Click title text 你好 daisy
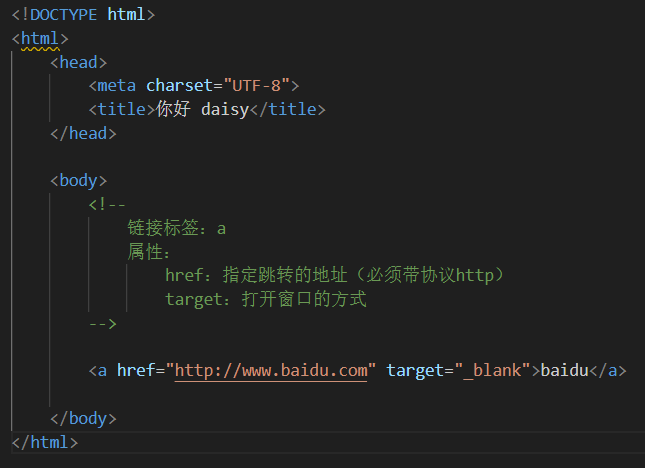Image resolution: width=645 pixels, height=468 pixels. click(201, 109)
